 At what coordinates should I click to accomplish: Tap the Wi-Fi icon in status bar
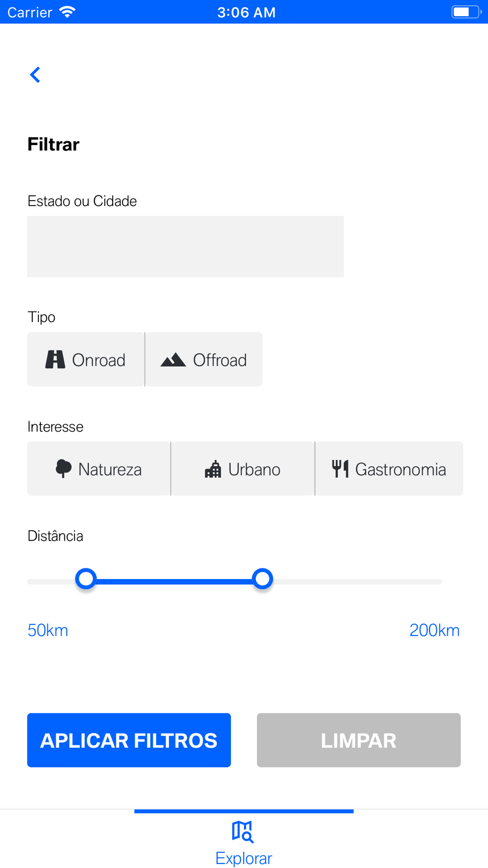click(x=67, y=12)
